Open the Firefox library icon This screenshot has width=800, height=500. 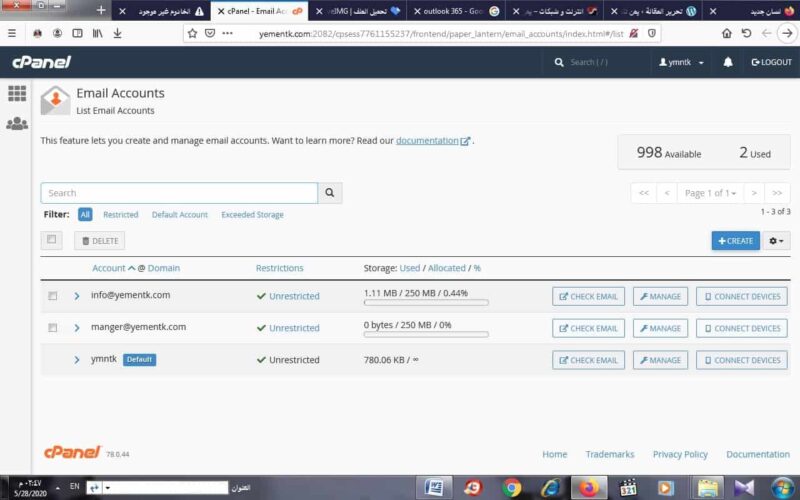tap(97, 33)
